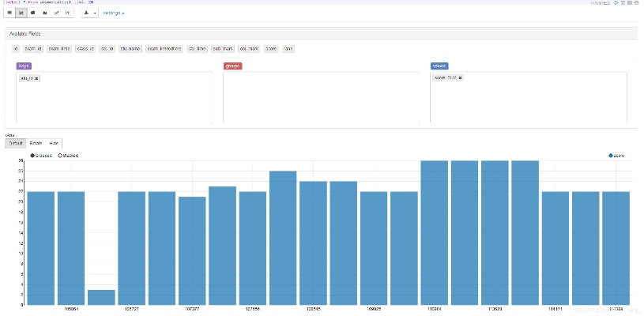Click the stu_name field button
This screenshot has height=316, width=644.
click(130, 48)
